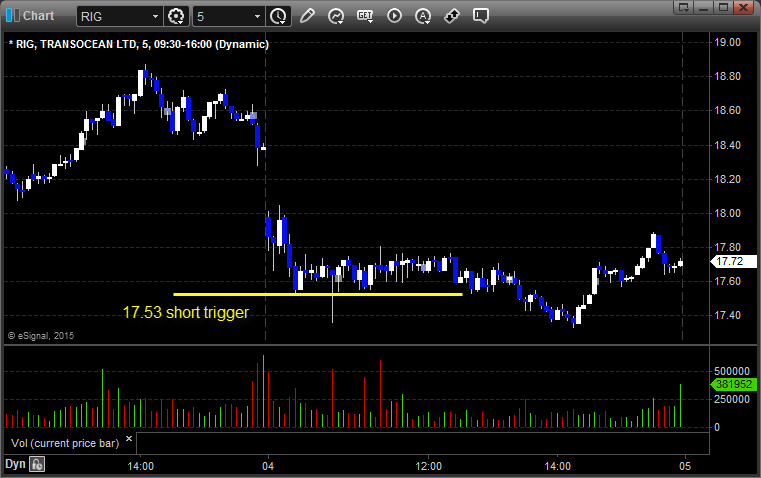Open the alerts circled A menu

[423, 16]
